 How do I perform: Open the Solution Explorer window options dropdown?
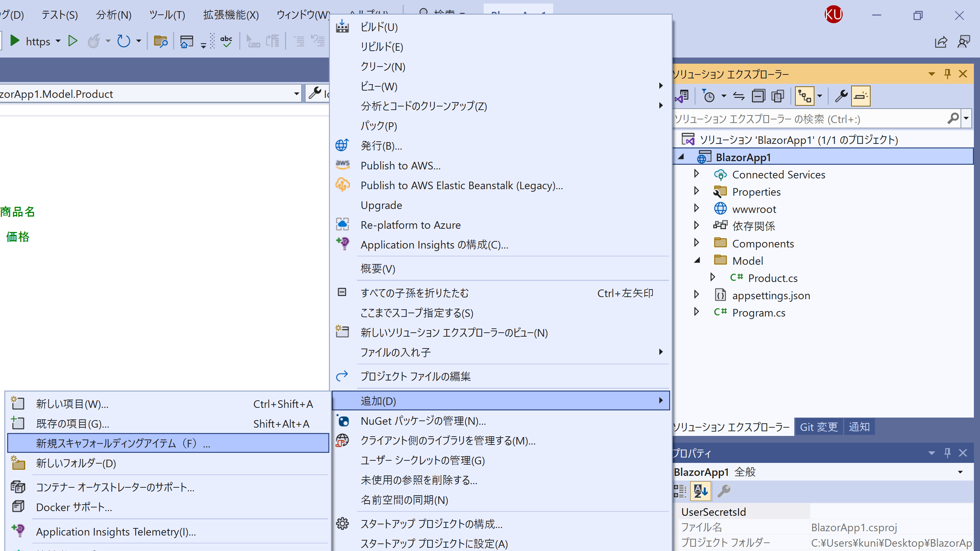pyautogui.click(x=932, y=74)
